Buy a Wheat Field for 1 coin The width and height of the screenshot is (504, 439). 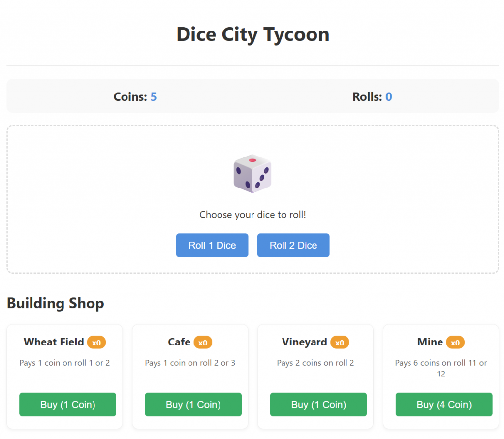pyautogui.click(x=67, y=405)
